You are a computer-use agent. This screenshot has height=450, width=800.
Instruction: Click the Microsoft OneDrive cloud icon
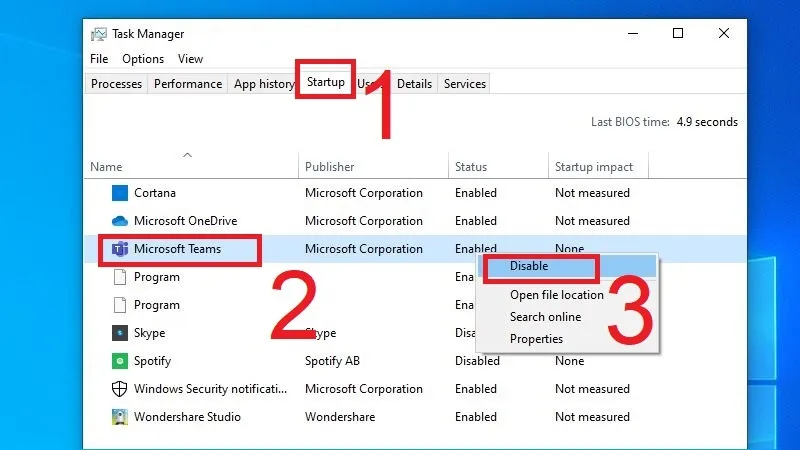(x=120, y=221)
